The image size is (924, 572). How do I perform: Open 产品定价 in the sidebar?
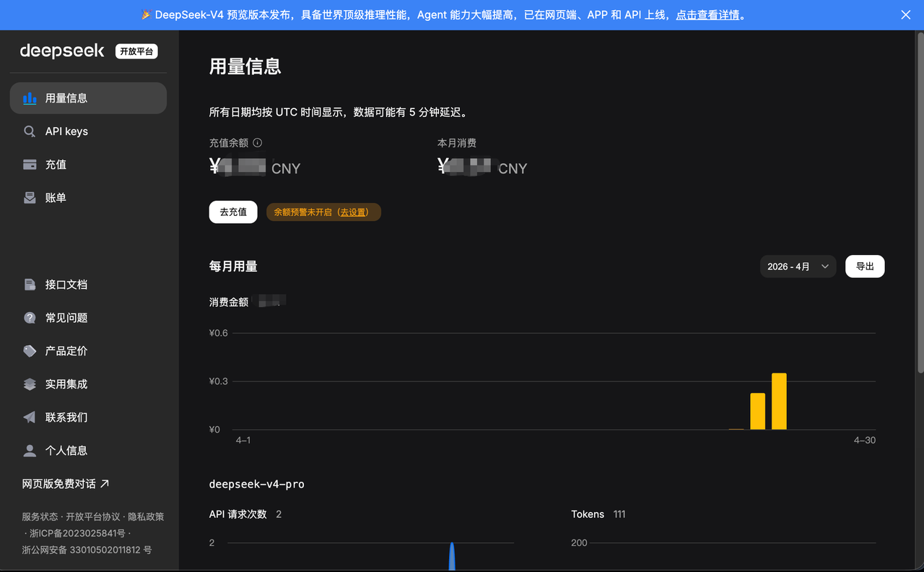[x=88, y=351]
